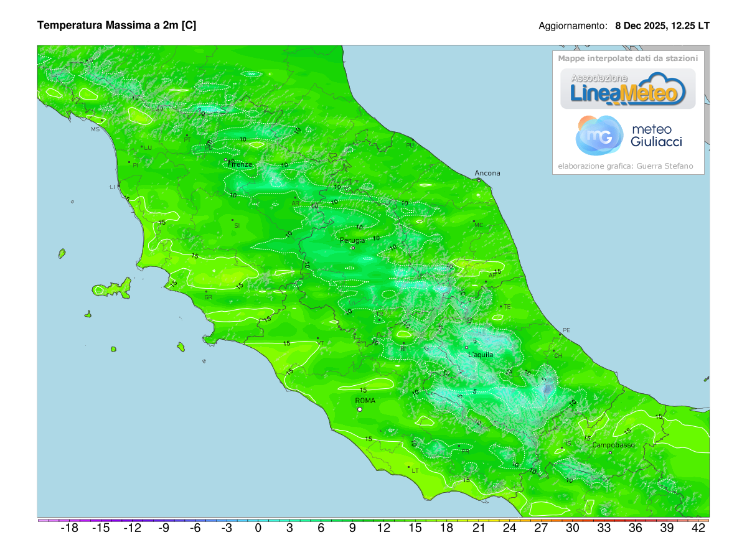Screen dimensions: 747x560
Task: Click the -18 end of the color scale
Action: coord(68,528)
